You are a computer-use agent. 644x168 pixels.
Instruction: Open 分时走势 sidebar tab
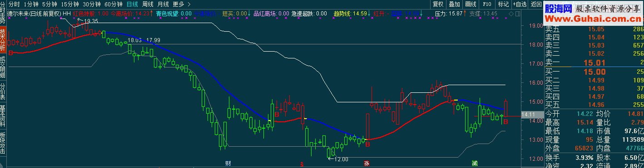point(3,12)
